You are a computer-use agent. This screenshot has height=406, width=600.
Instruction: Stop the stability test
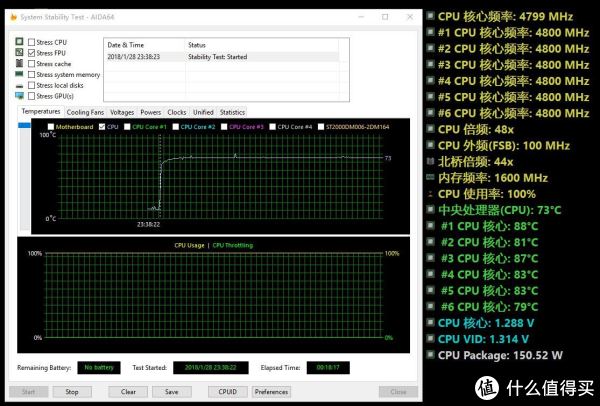(72, 392)
